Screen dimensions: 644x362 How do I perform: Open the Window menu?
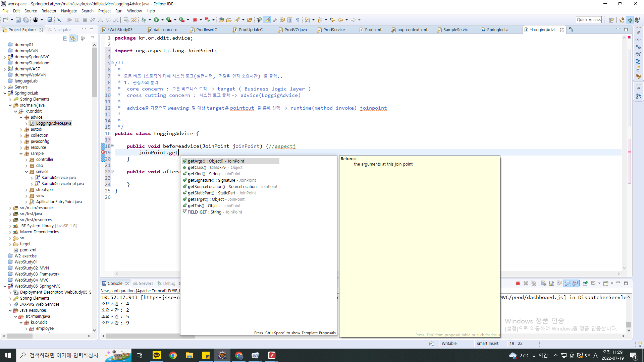[135, 11]
